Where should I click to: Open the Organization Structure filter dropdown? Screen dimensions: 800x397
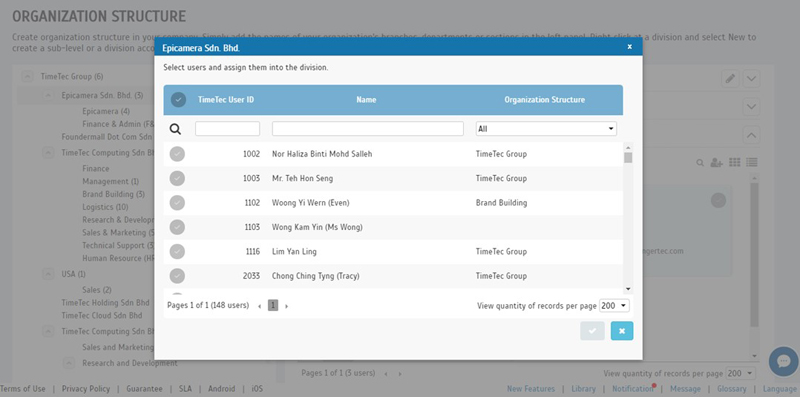[x=546, y=129]
